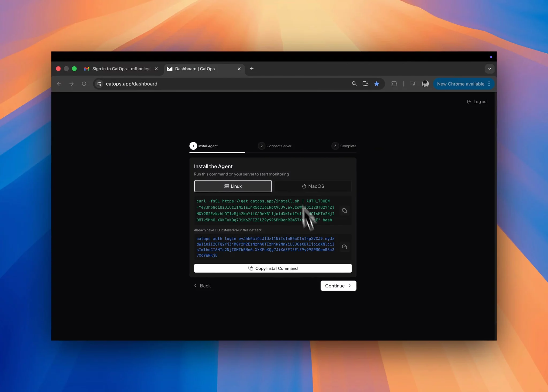Switch to the MacOS install option
The width and height of the screenshot is (548, 392).
(313, 186)
